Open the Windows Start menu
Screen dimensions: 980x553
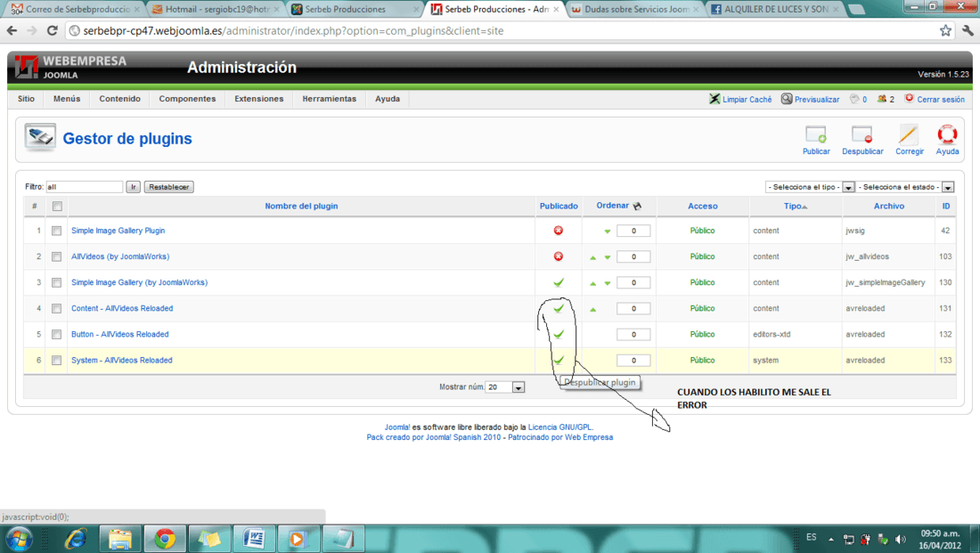click(18, 539)
